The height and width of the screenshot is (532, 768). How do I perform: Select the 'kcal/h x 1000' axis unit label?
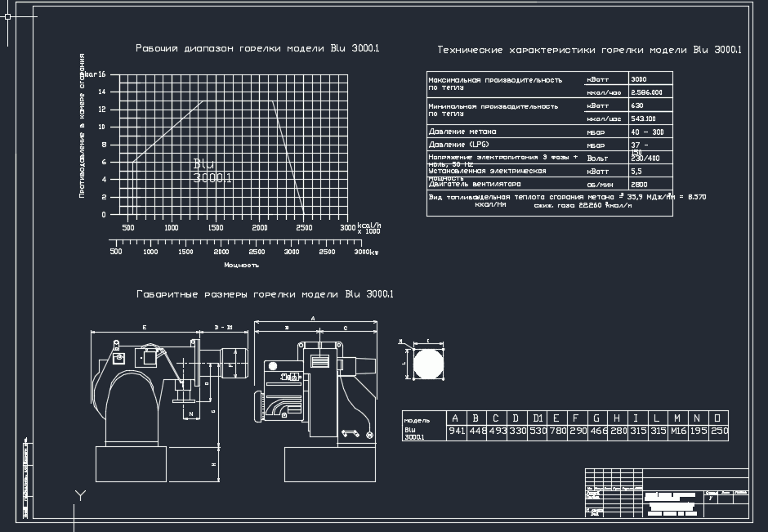[x=368, y=228]
